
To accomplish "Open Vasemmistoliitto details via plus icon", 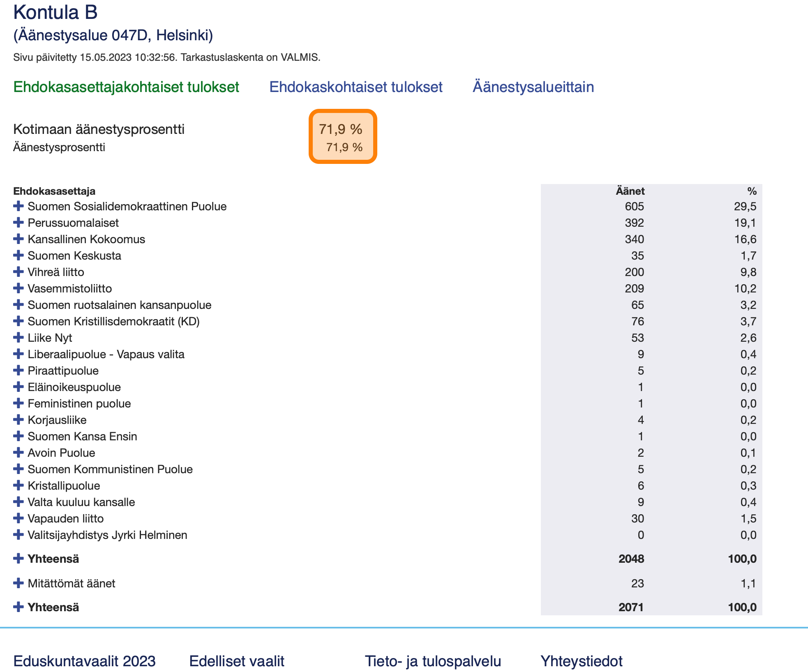I will tap(18, 288).
